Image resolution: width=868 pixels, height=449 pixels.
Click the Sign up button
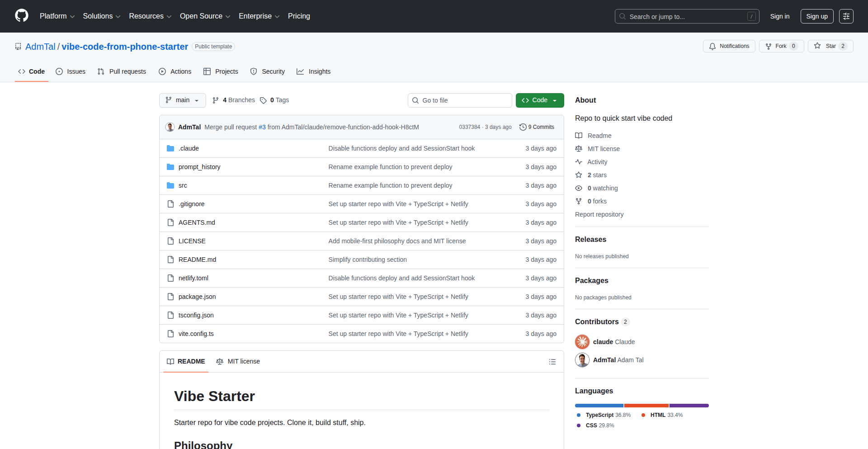[817, 16]
